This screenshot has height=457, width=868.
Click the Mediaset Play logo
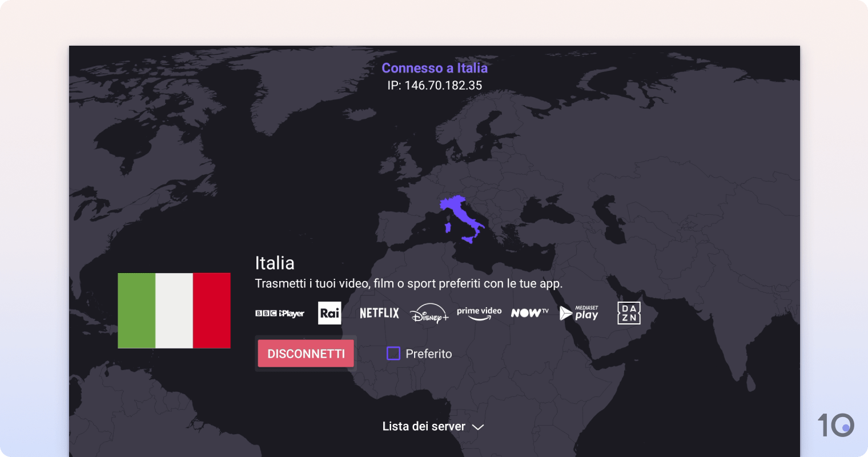(x=579, y=312)
